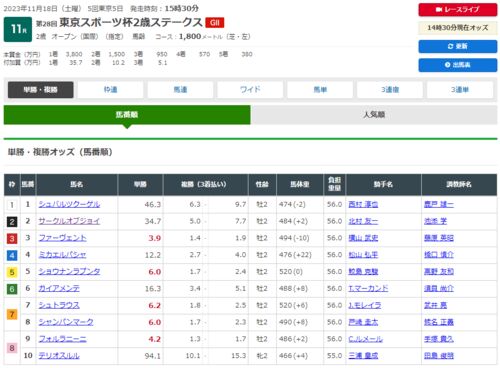The height and width of the screenshot is (368, 500).
Task: Open the trainer link in ファーヴェント row
Action: (x=439, y=238)
